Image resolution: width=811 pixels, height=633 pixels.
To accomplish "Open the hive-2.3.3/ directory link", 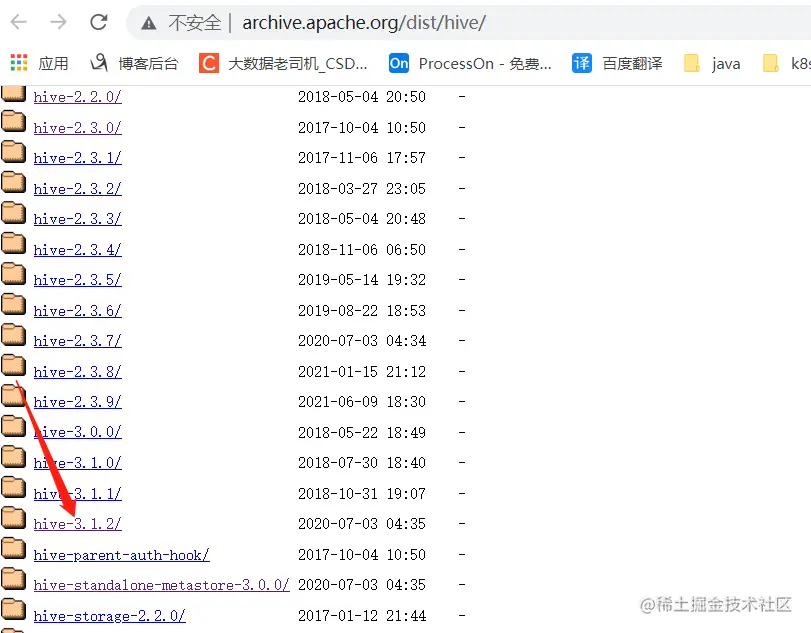I will tap(78, 219).
